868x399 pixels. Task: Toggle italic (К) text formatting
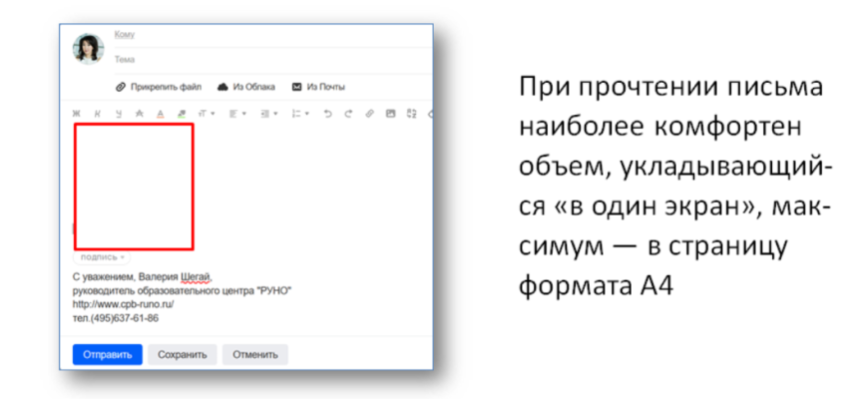[97, 114]
